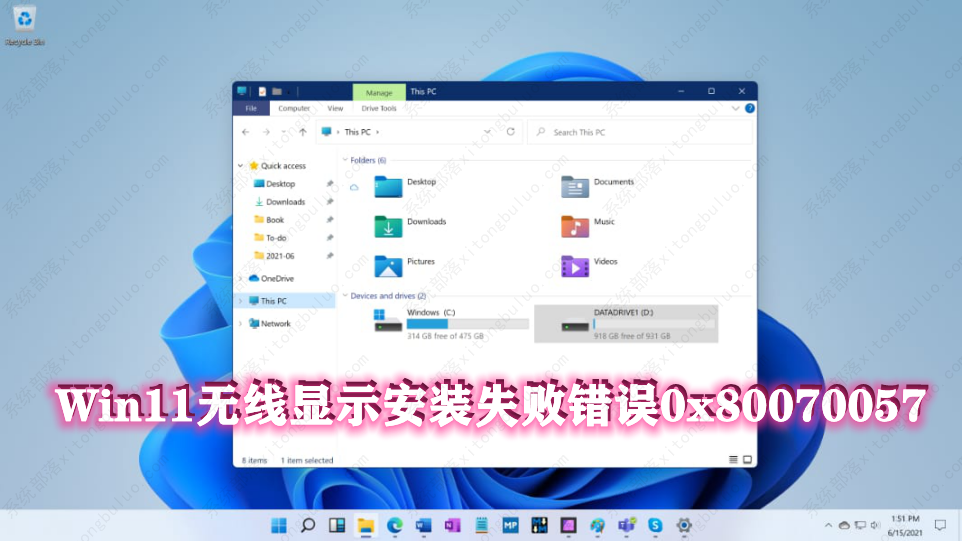Open Microsoft Teams from taskbar
This screenshot has width=962, height=541.
tap(626, 525)
